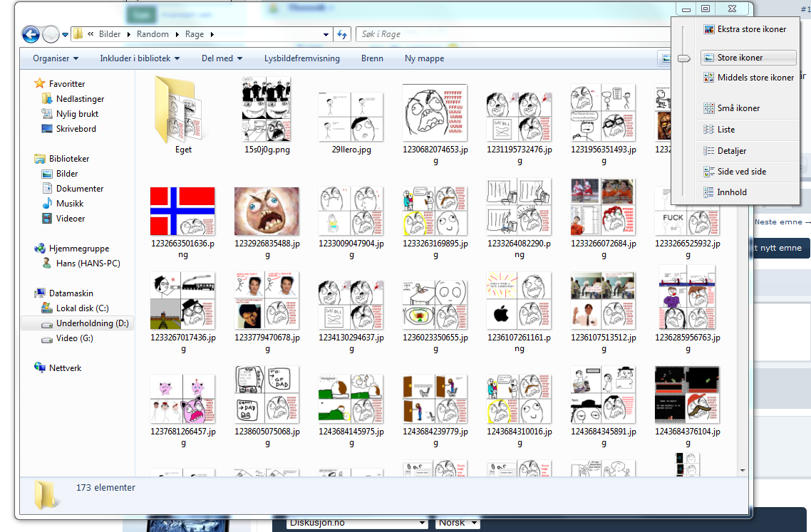Click the Favoritter star icon

point(40,84)
